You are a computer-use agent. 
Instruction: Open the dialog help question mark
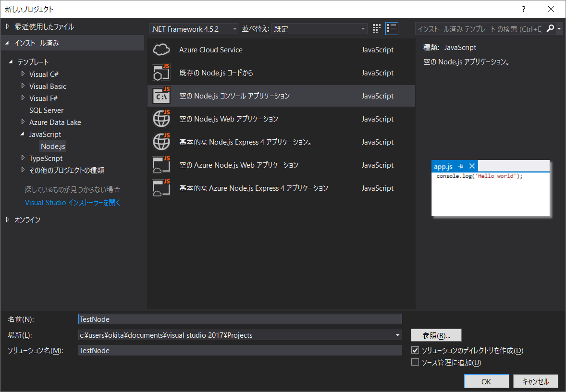tap(523, 9)
